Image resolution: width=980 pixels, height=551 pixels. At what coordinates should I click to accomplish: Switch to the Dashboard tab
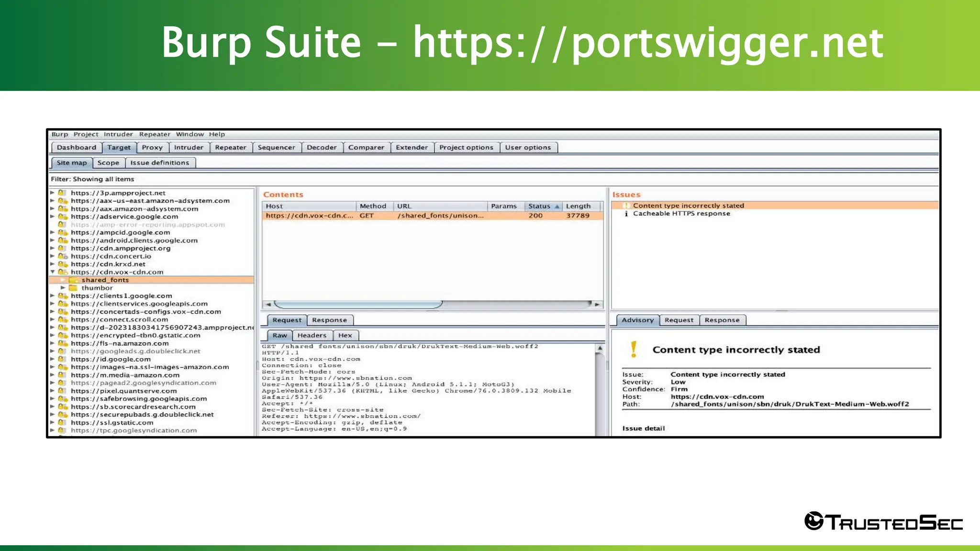(x=77, y=147)
